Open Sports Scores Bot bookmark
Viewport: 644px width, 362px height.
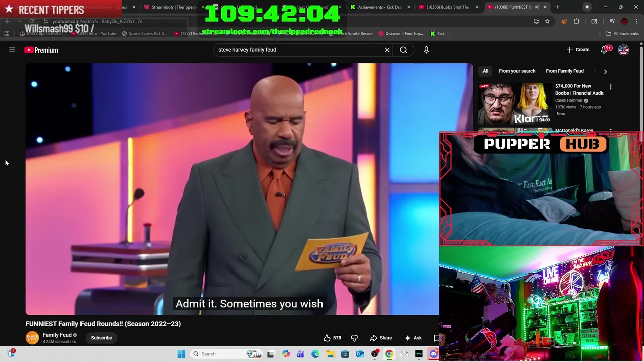pos(144,34)
